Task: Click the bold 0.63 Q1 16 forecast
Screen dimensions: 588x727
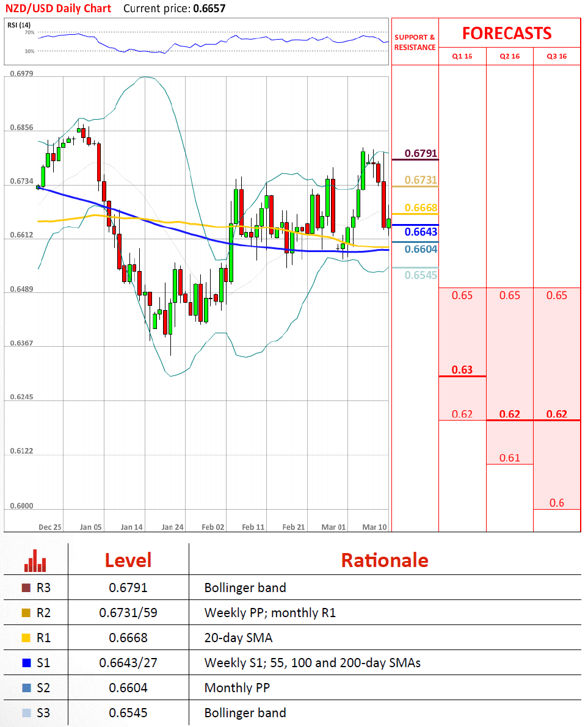Action: coord(462,369)
